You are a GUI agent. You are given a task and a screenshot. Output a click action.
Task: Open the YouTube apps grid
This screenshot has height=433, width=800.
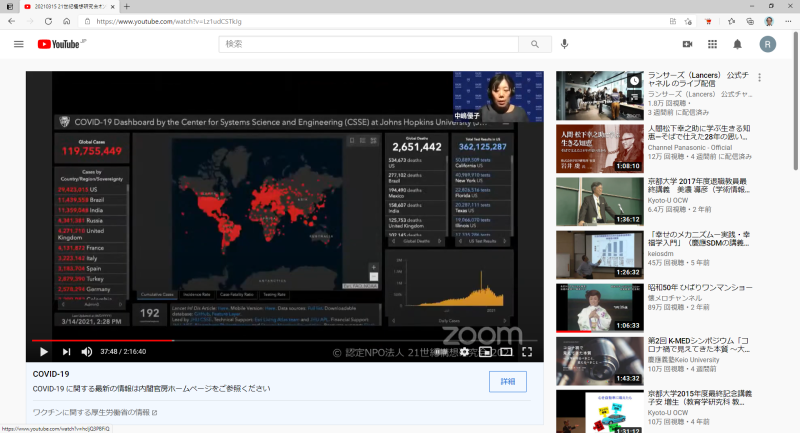pyautogui.click(x=712, y=44)
